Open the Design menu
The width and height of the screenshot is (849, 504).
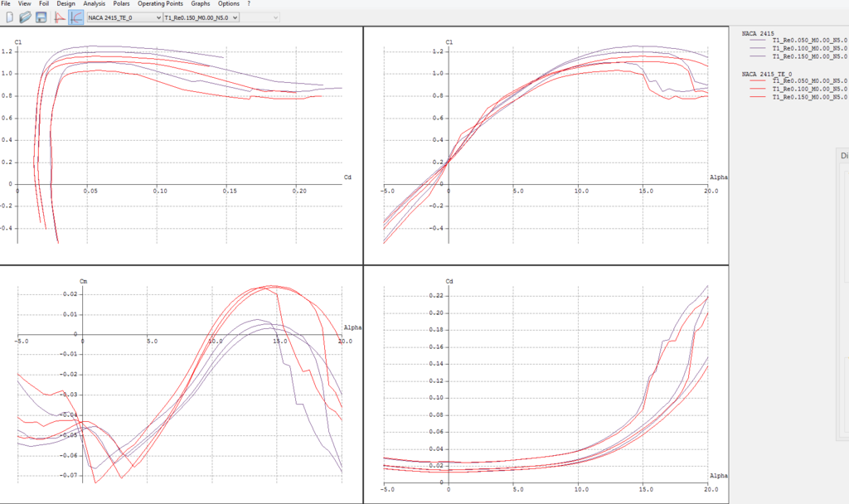pos(66,4)
